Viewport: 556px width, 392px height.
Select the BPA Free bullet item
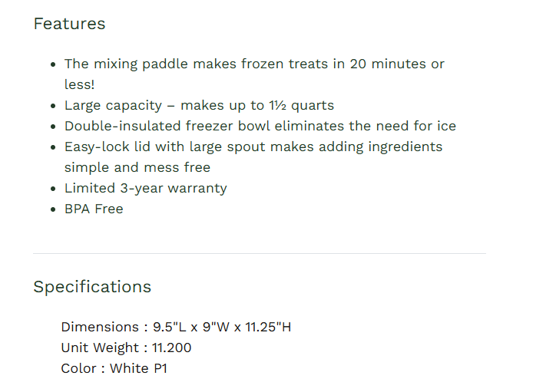click(94, 209)
